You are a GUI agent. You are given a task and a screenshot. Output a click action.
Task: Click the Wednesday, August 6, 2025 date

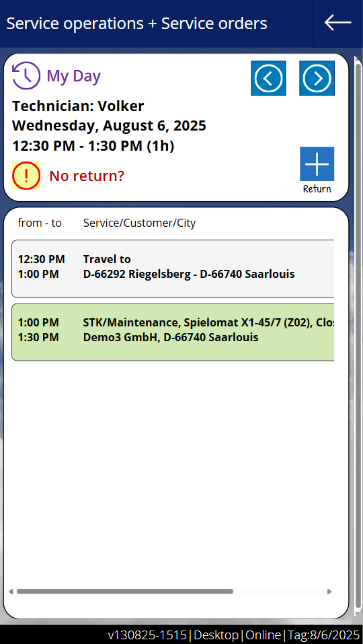(109, 126)
